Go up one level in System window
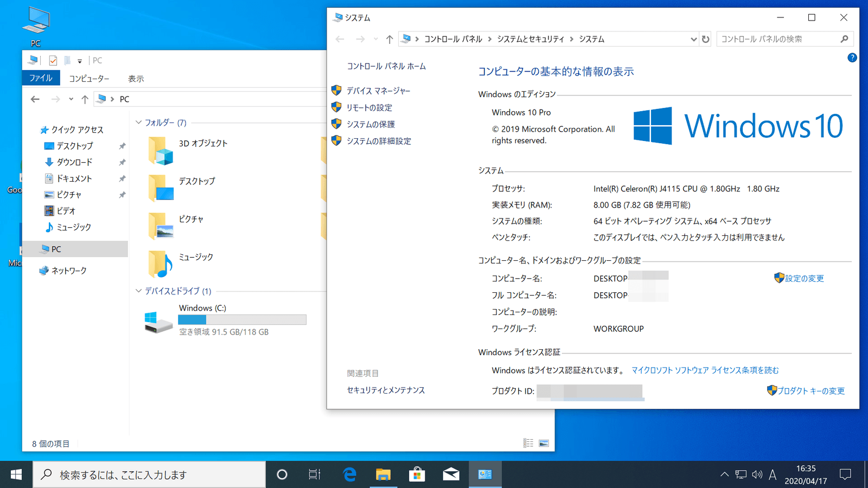 (389, 39)
